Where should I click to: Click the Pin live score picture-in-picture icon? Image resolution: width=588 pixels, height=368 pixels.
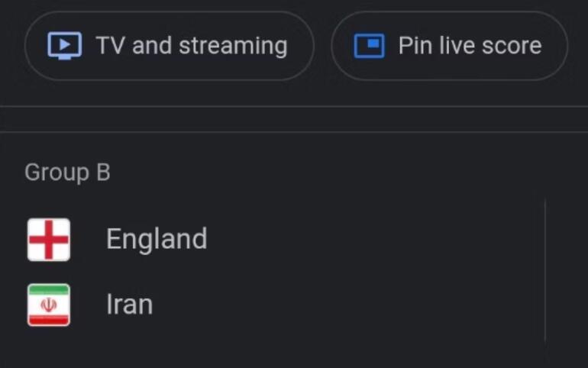point(370,46)
